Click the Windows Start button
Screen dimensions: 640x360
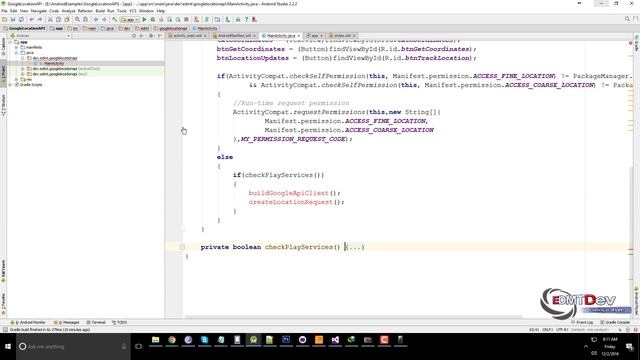click(8, 347)
